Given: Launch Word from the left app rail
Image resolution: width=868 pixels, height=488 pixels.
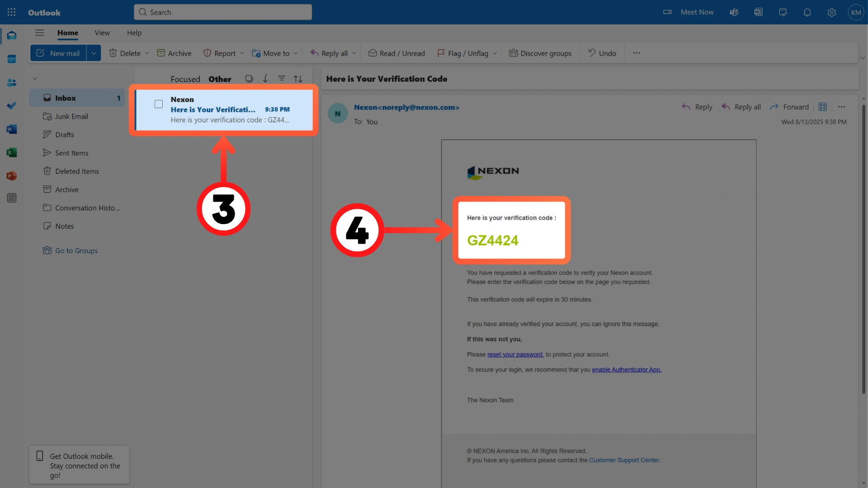Looking at the screenshot, I should tap(12, 129).
